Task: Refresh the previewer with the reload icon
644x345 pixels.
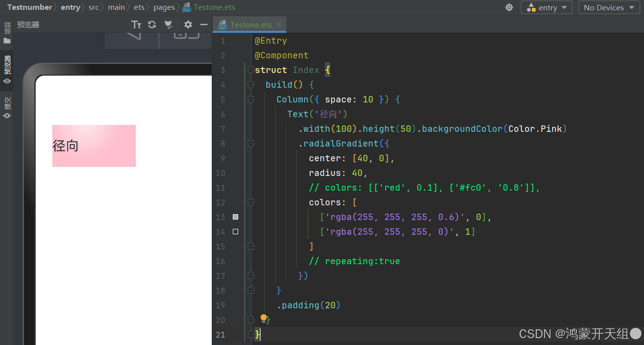Action: (x=152, y=25)
